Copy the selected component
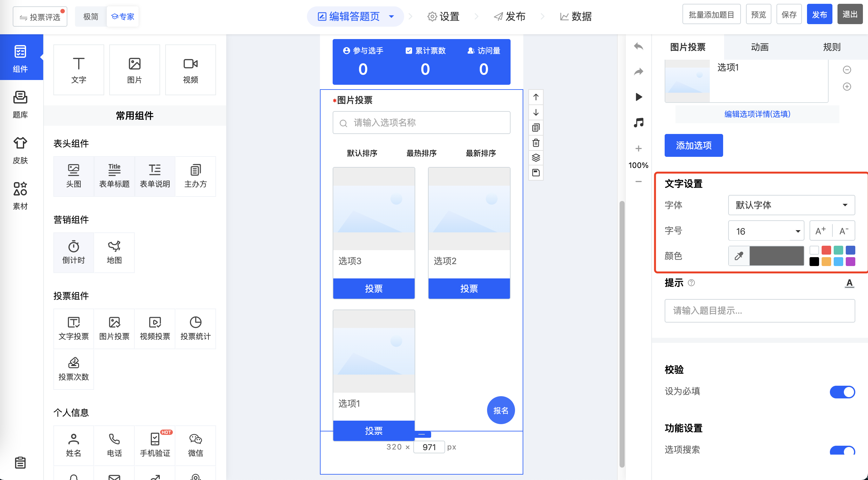This screenshot has width=868, height=480. point(536,128)
